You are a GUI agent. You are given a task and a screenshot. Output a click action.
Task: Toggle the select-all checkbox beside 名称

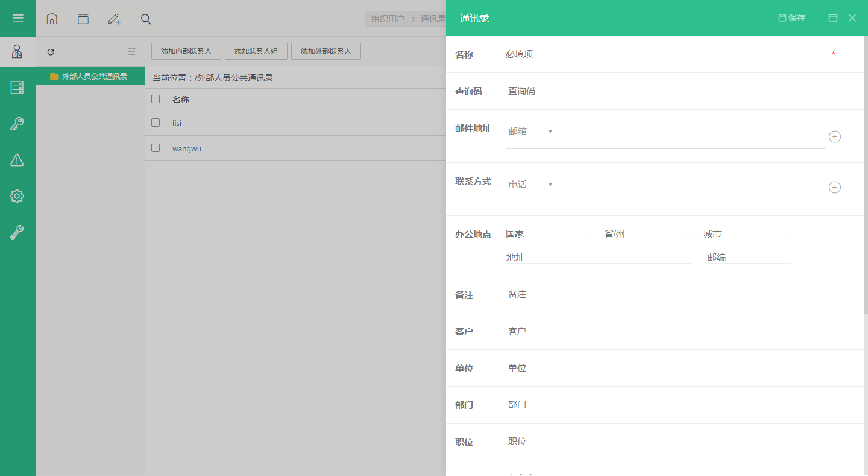click(x=156, y=99)
